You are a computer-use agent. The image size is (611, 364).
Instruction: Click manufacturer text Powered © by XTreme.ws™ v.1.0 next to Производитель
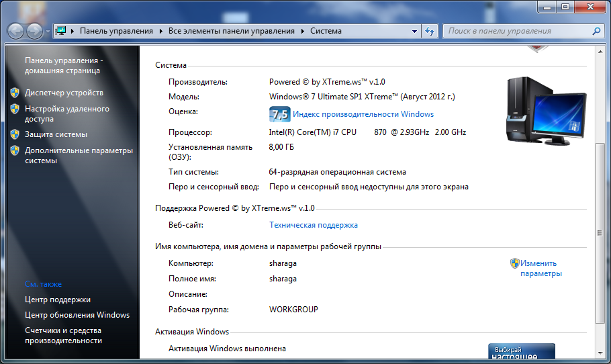click(x=327, y=82)
